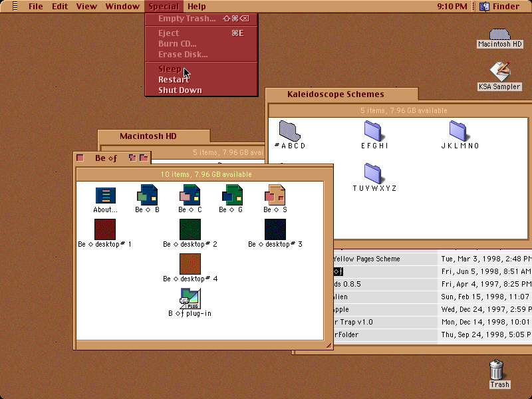Viewport: 532px width, 399px height.
Task: Open the Be ◇ S scheme file
Action: point(275,195)
